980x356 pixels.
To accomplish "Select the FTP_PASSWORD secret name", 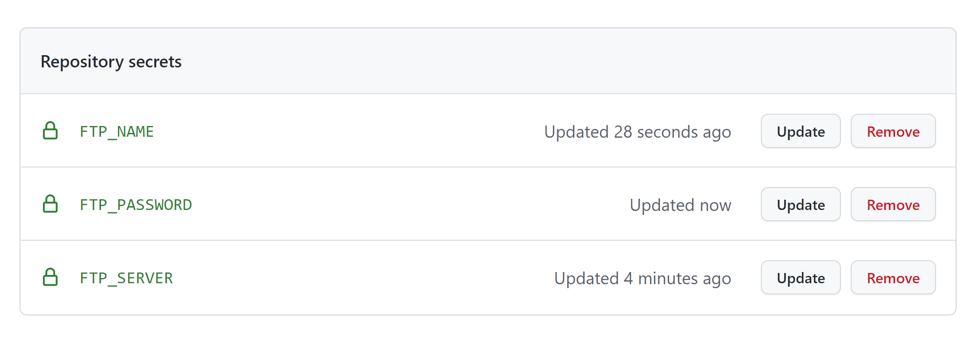I will tap(136, 205).
